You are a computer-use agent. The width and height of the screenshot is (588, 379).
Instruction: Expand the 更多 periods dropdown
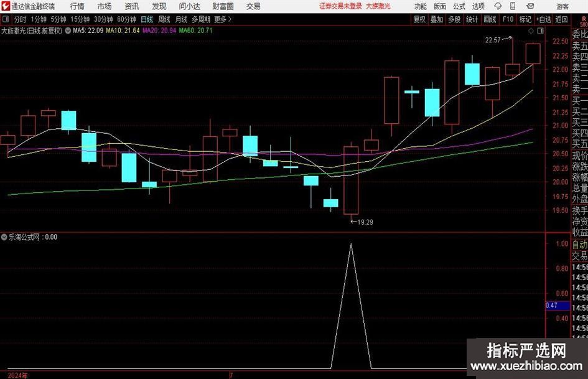tap(222, 19)
